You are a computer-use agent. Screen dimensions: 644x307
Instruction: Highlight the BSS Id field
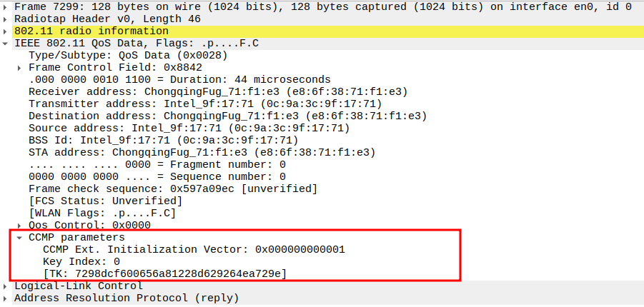click(163, 141)
